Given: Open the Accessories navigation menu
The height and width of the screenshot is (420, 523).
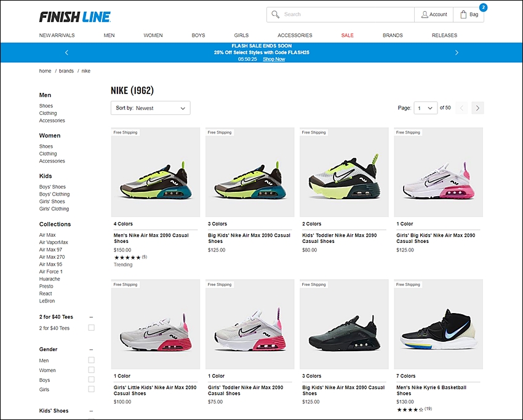Looking at the screenshot, I should (295, 35).
